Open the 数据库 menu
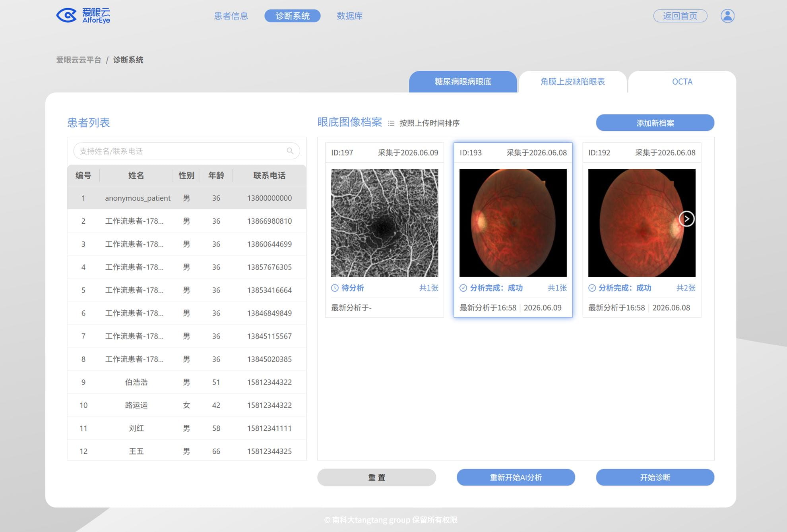 tap(350, 16)
